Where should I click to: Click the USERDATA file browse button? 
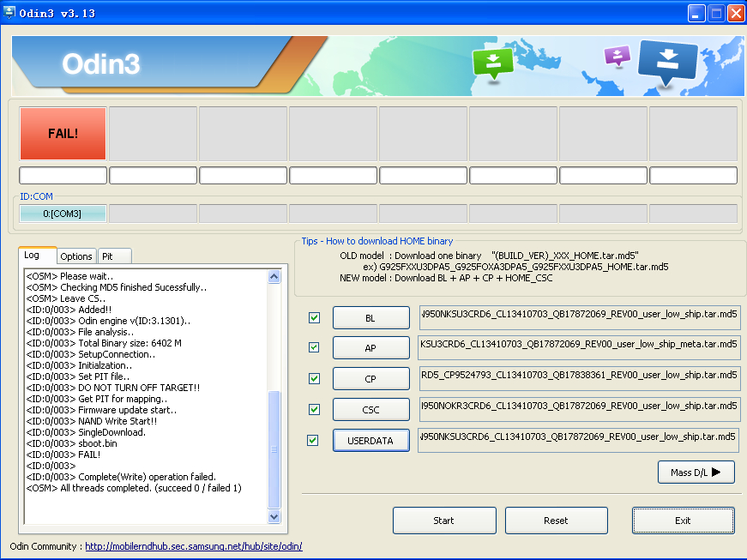pos(370,441)
